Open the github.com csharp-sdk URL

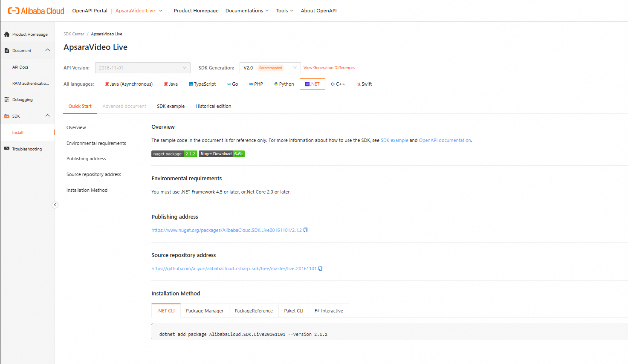(234, 269)
